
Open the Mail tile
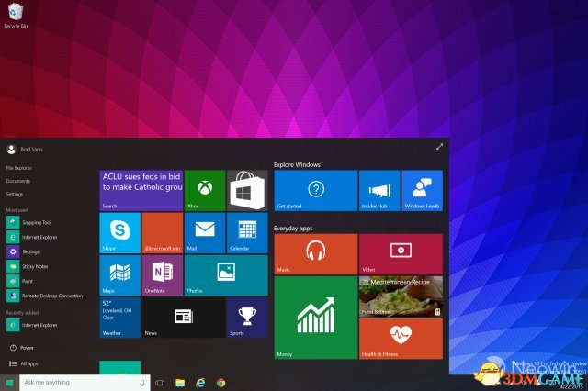click(205, 233)
